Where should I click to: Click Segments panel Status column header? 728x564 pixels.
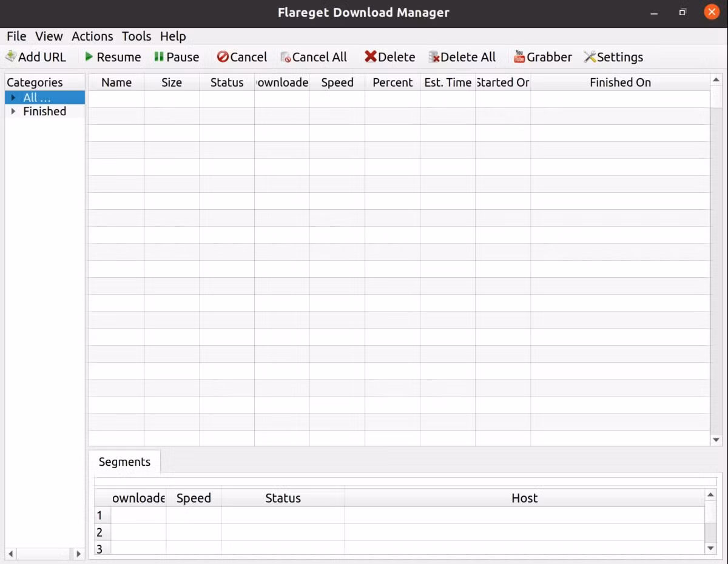pos(283,498)
